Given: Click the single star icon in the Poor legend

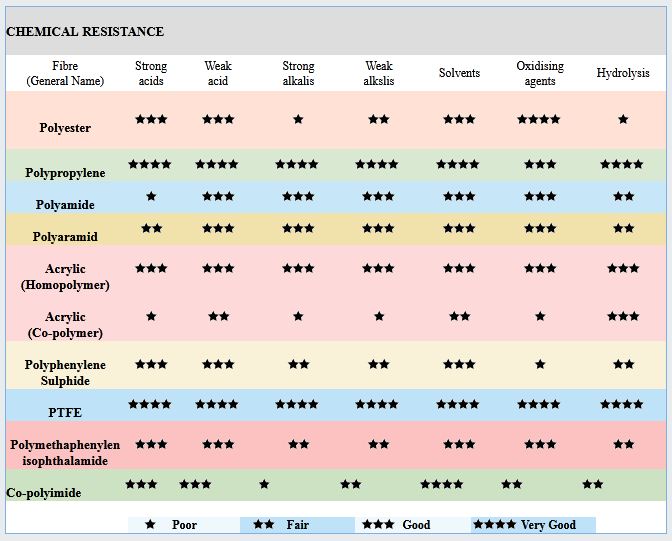Looking at the screenshot, I should tap(150, 525).
